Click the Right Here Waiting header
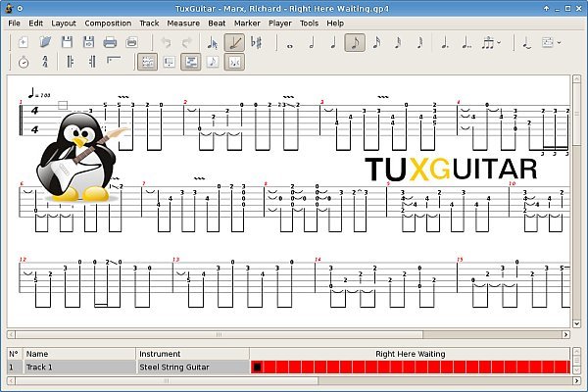This screenshot has height=392, width=588. [x=411, y=354]
